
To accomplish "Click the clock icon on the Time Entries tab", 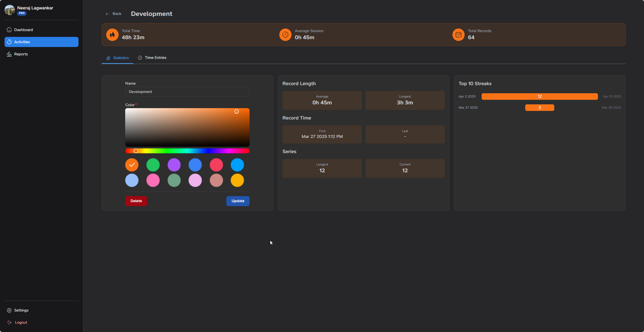I will (140, 58).
